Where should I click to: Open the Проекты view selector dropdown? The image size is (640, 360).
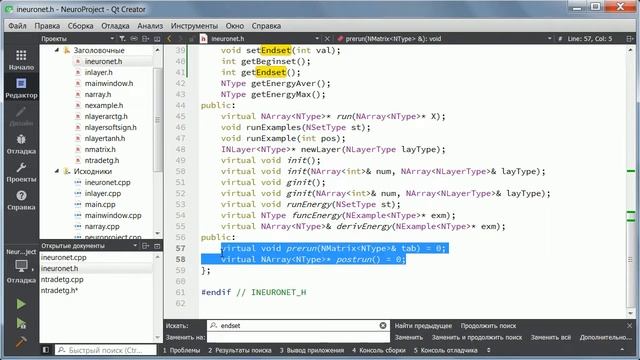pyautogui.click(x=112, y=39)
